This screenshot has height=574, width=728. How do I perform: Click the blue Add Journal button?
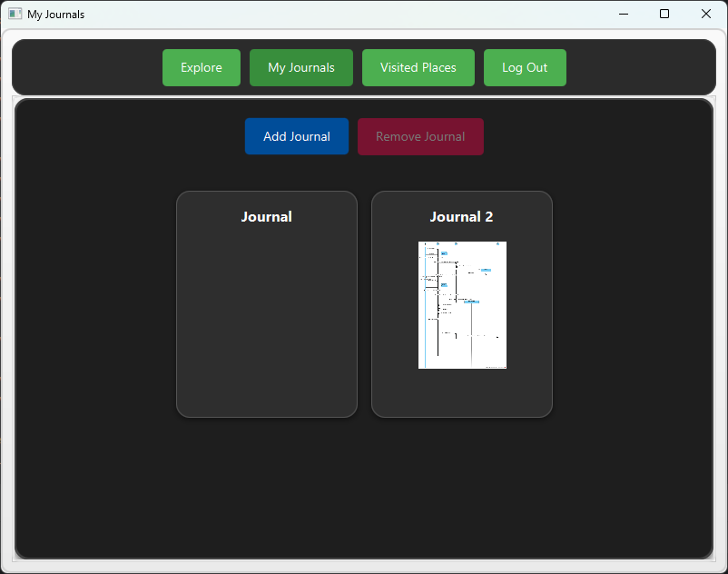(x=296, y=136)
